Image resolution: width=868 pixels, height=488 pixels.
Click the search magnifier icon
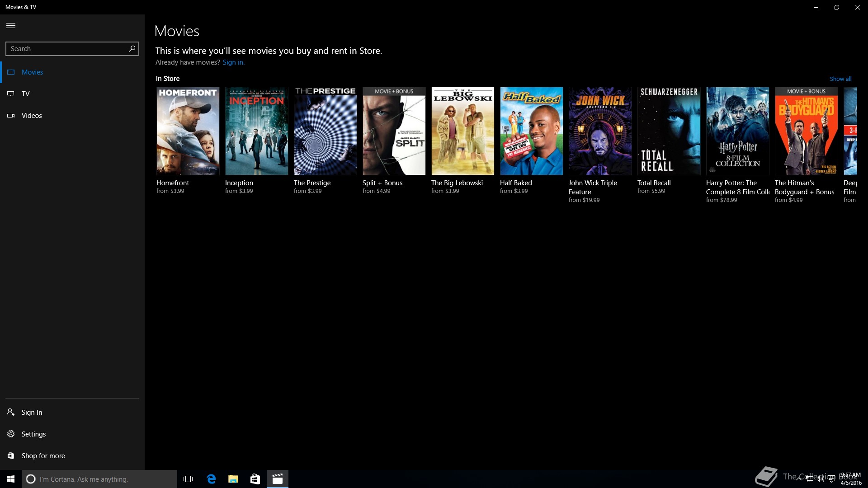(132, 48)
